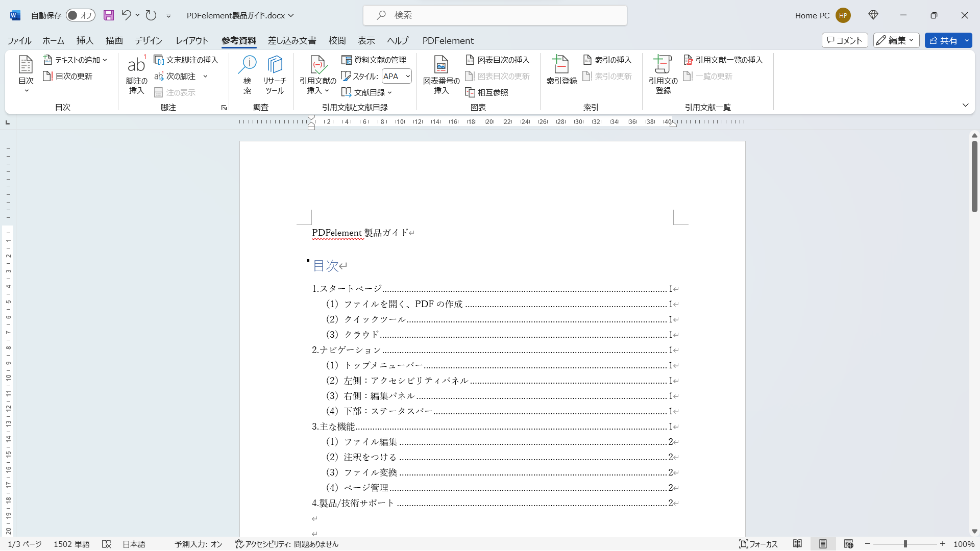
Task: Click the spelling check status icon
Action: point(106,544)
